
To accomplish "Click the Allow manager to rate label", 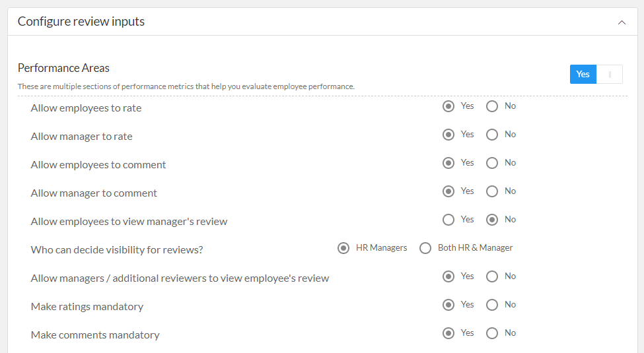I will click(x=82, y=137).
